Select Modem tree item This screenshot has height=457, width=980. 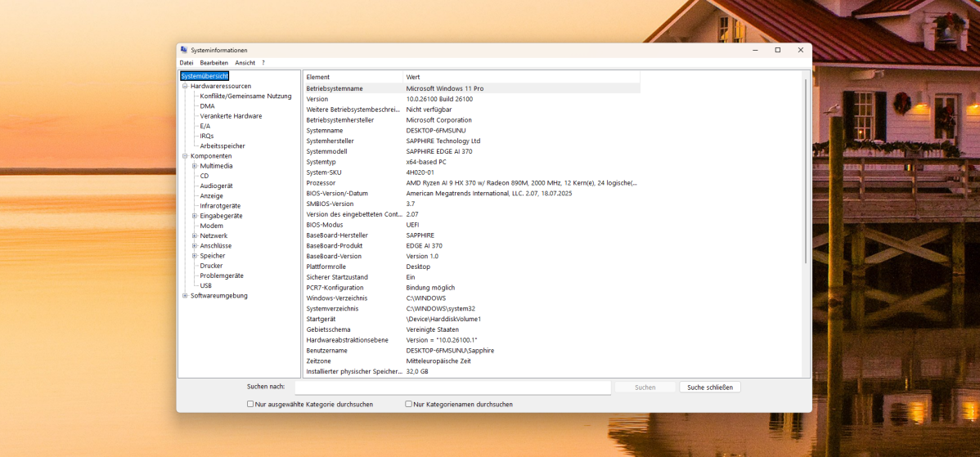[x=211, y=226]
